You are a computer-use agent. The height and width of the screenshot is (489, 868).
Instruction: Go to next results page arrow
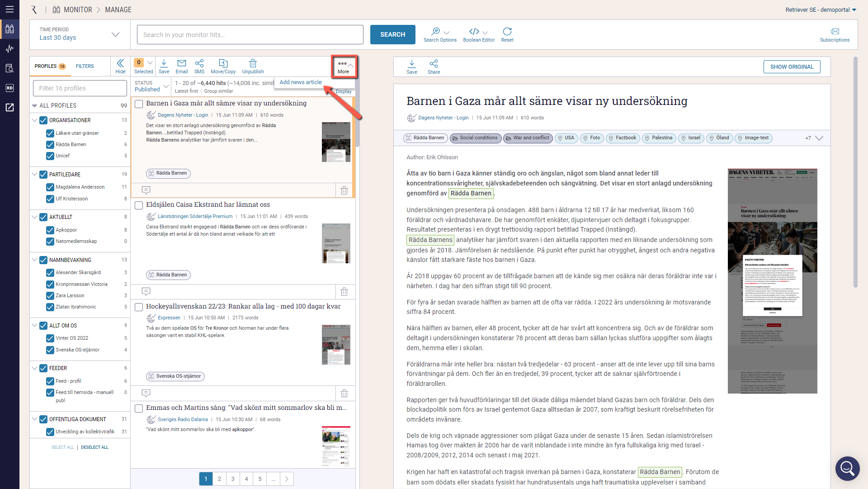pyautogui.click(x=287, y=479)
